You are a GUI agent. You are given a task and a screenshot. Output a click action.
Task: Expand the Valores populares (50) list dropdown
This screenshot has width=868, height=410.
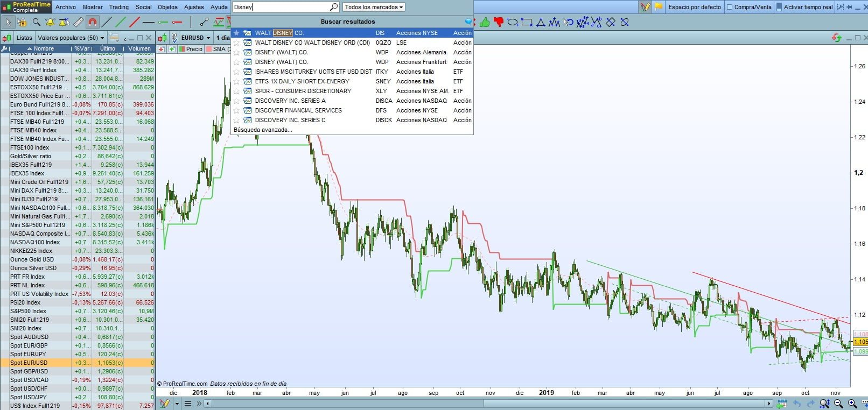71,38
